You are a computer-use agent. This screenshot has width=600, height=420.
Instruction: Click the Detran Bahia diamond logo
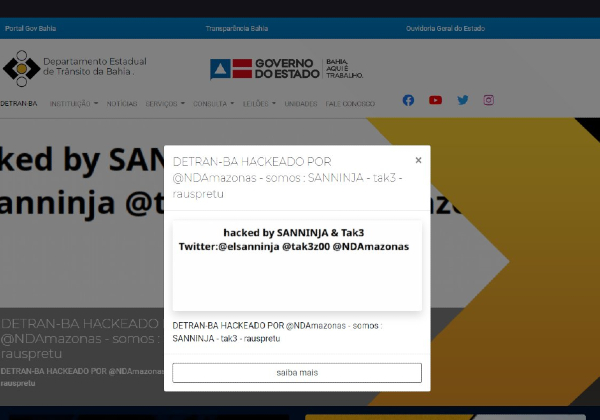[x=21, y=68]
